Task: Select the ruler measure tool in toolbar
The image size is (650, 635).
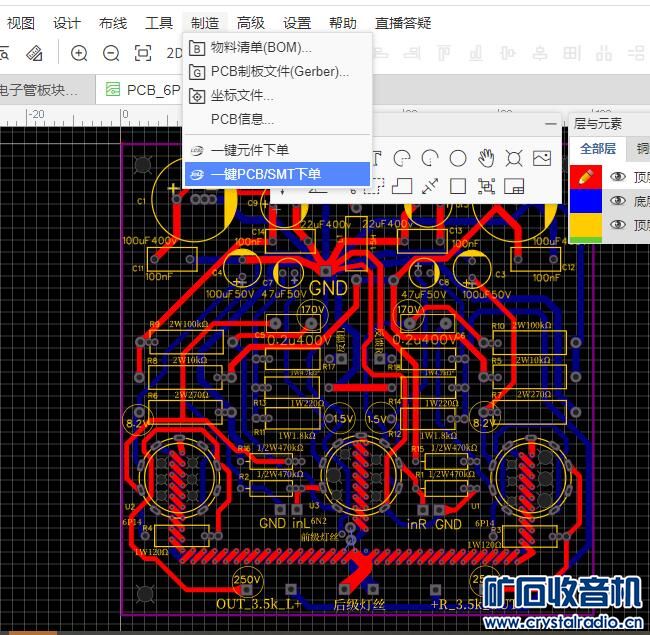Action: (x=34, y=53)
